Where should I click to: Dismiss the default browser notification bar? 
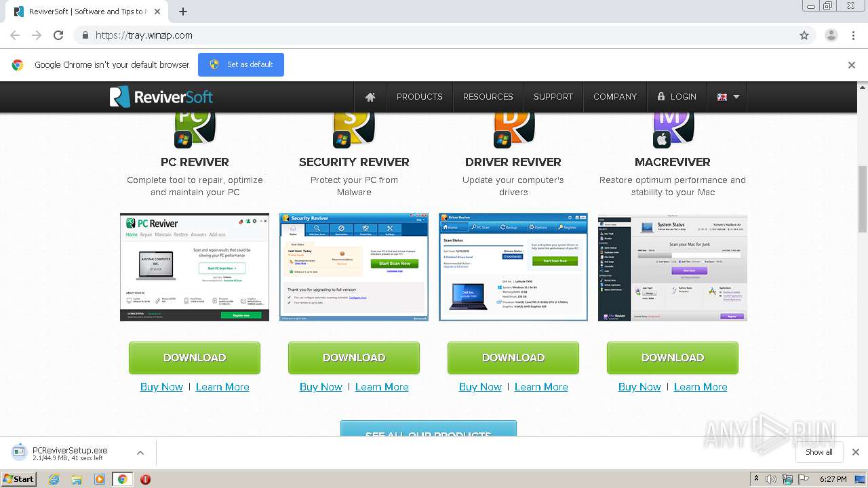tap(852, 65)
